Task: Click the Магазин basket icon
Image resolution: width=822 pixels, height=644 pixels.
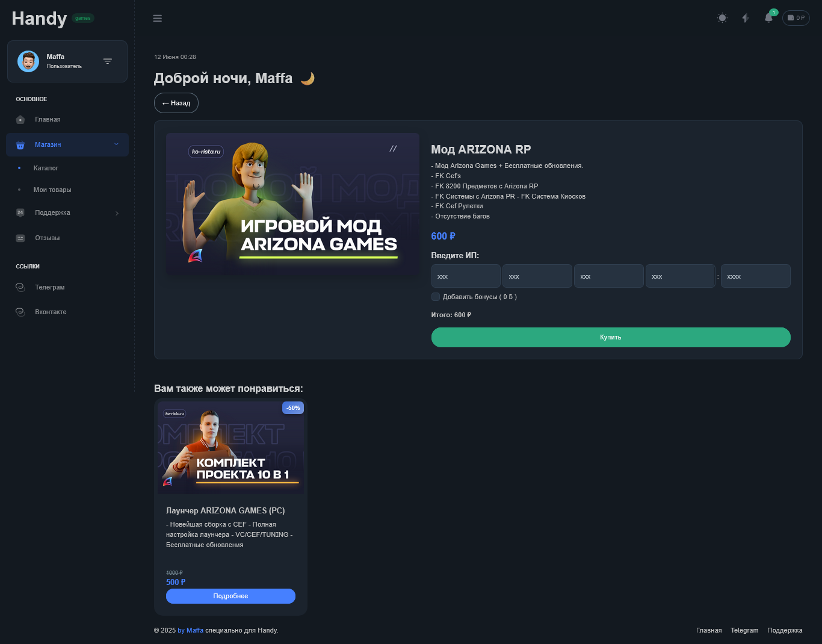Action: (x=20, y=144)
